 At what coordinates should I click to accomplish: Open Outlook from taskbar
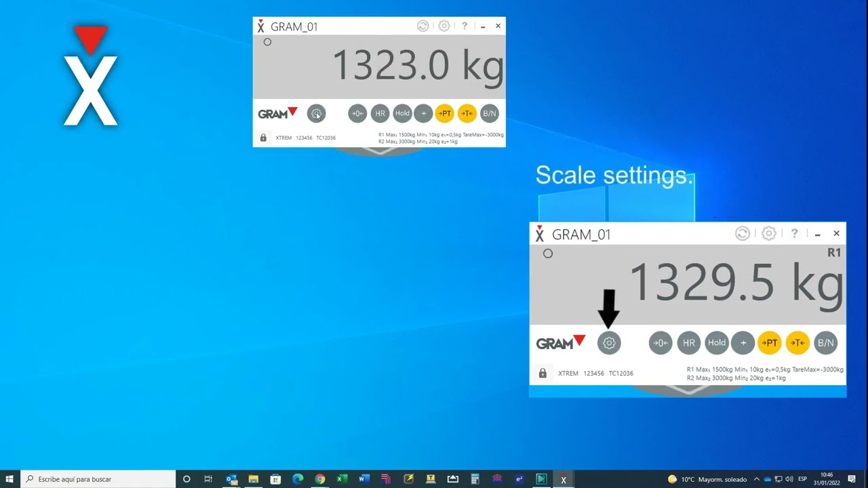231,479
